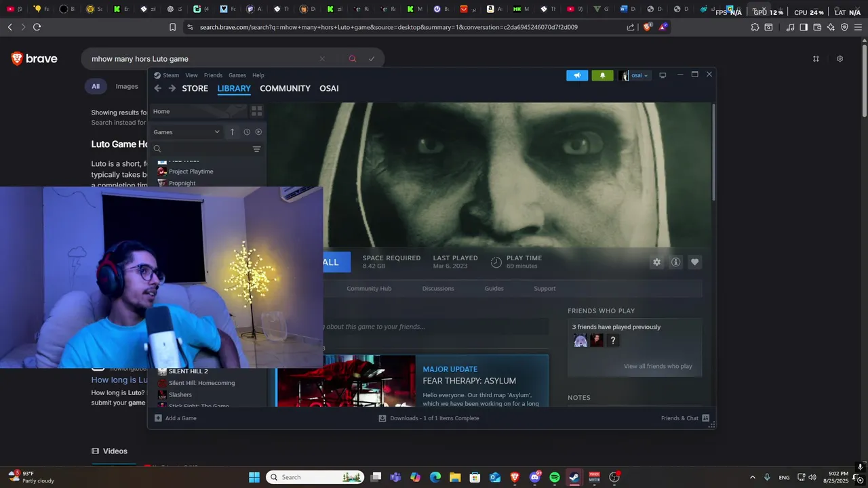Open the Support tab
The width and height of the screenshot is (868, 488).
pos(545,289)
